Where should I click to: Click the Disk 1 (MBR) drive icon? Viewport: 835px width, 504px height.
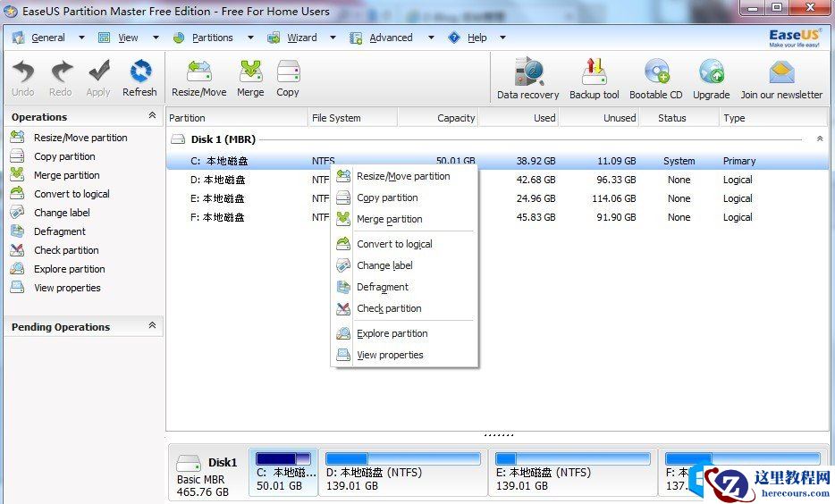(177, 139)
